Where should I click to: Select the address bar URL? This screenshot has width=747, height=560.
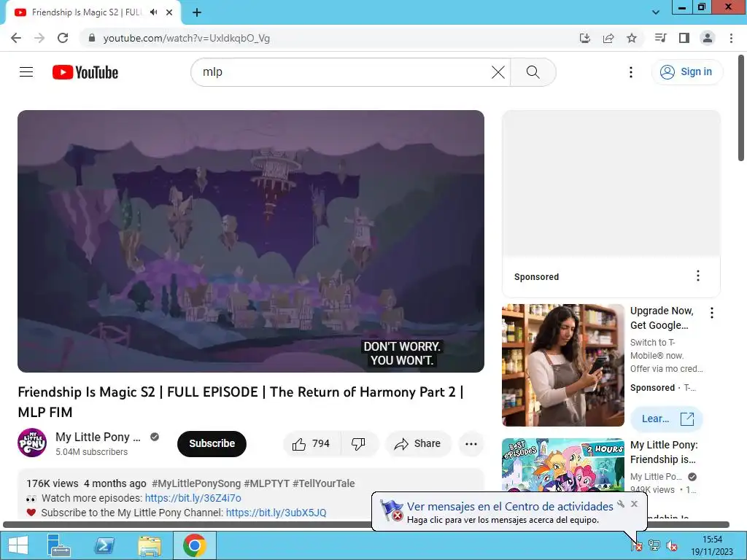pos(187,38)
